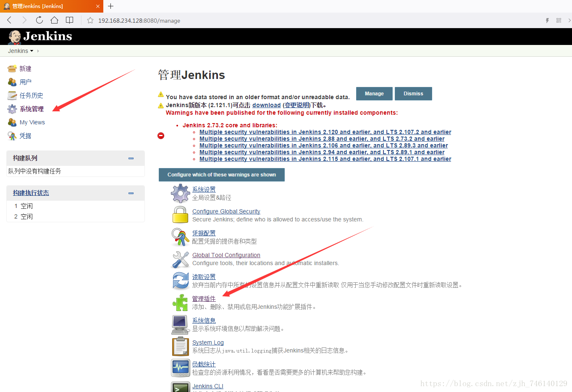This screenshot has width=572, height=392.
Task: Click the 管理插件 green puzzle icon
Action: pos(181,303)
